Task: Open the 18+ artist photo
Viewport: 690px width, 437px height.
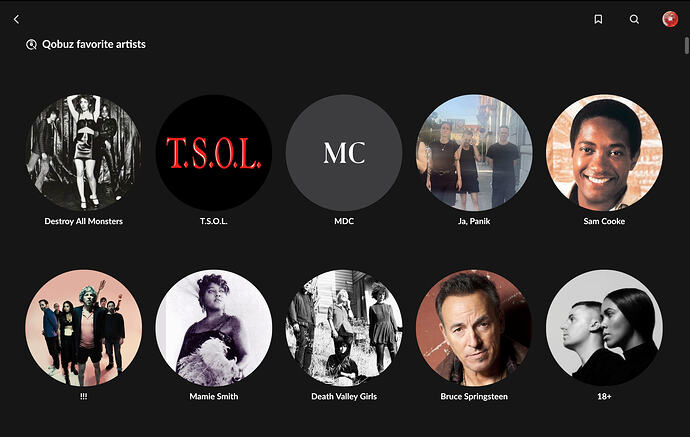Action: tap(604, 328)
